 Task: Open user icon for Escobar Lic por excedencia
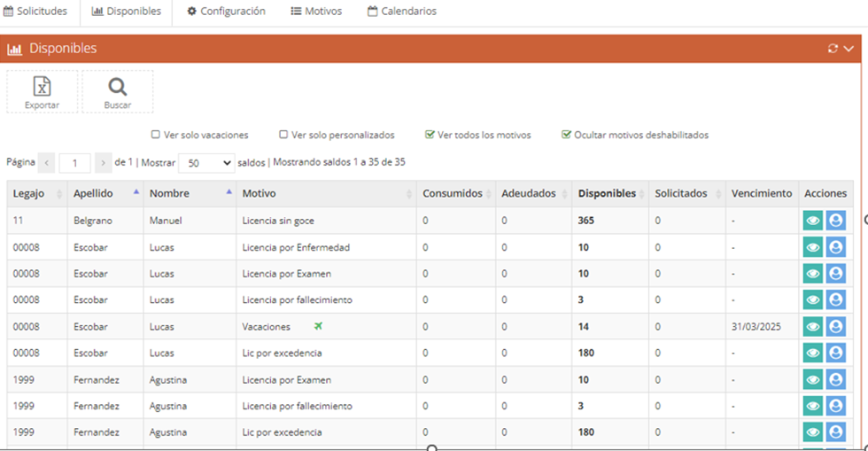tap(836, 353)
